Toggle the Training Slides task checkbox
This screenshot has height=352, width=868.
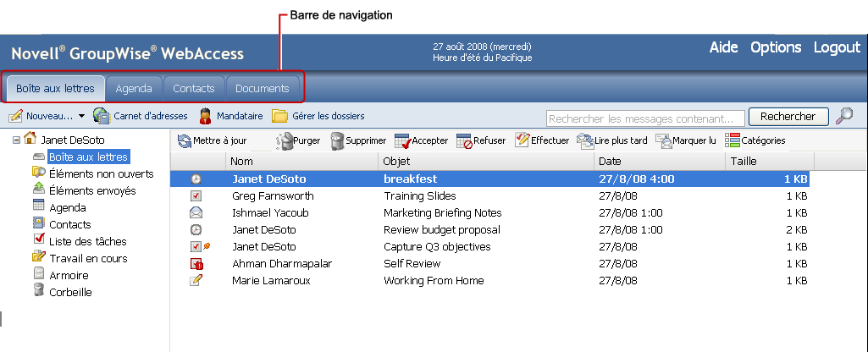[196, 195]
